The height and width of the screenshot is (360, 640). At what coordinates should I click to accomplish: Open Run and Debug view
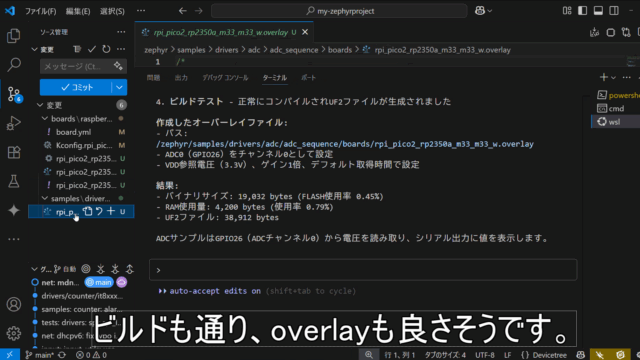pos(13,123)
